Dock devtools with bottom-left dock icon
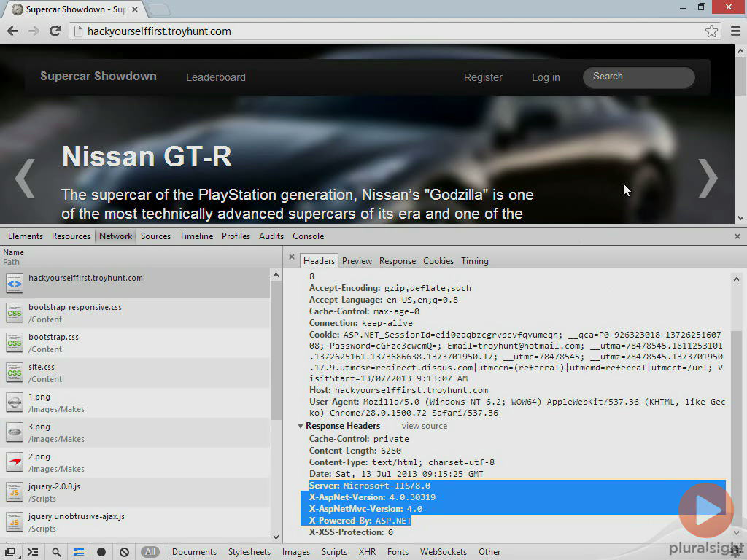 pyautogui.click(x=10, y=552)
